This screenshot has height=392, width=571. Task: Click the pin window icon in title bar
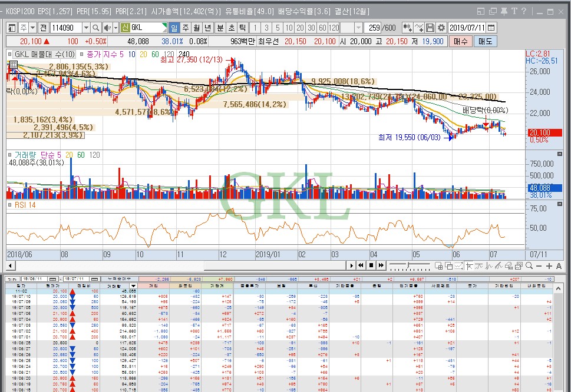[x=504, y=11]
